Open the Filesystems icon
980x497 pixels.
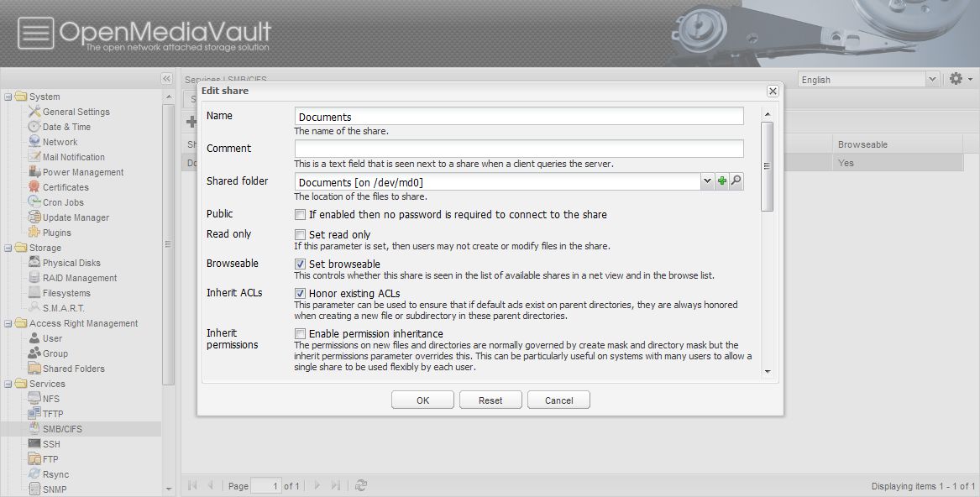point(34,292)
